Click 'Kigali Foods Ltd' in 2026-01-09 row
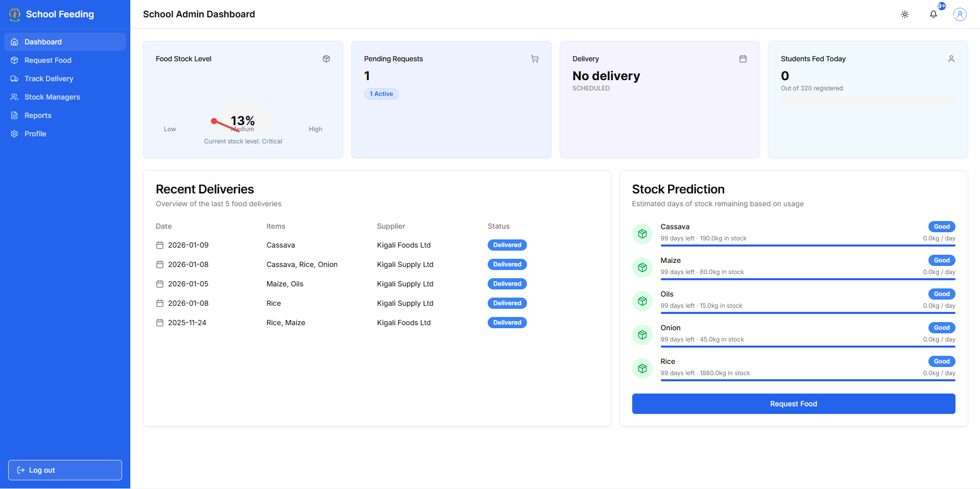Screen dimensions: 980x489 (404, 245)
